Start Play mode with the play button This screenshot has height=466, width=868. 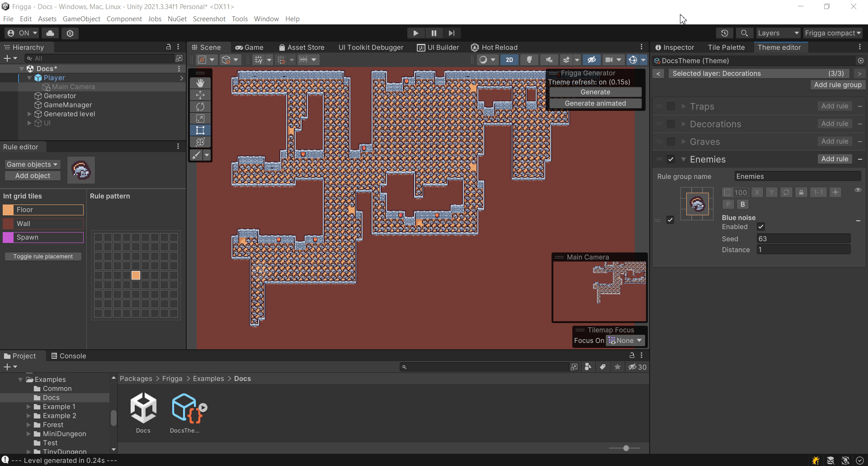tap(415, 33)
